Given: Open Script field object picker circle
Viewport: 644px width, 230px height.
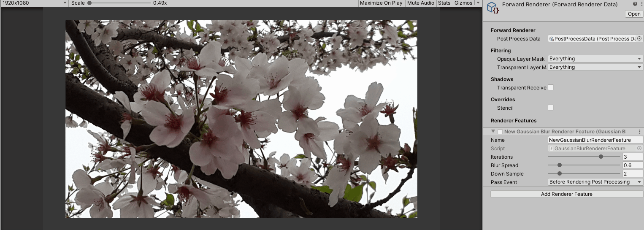Looking at the screenshot, I should point(639,148).
